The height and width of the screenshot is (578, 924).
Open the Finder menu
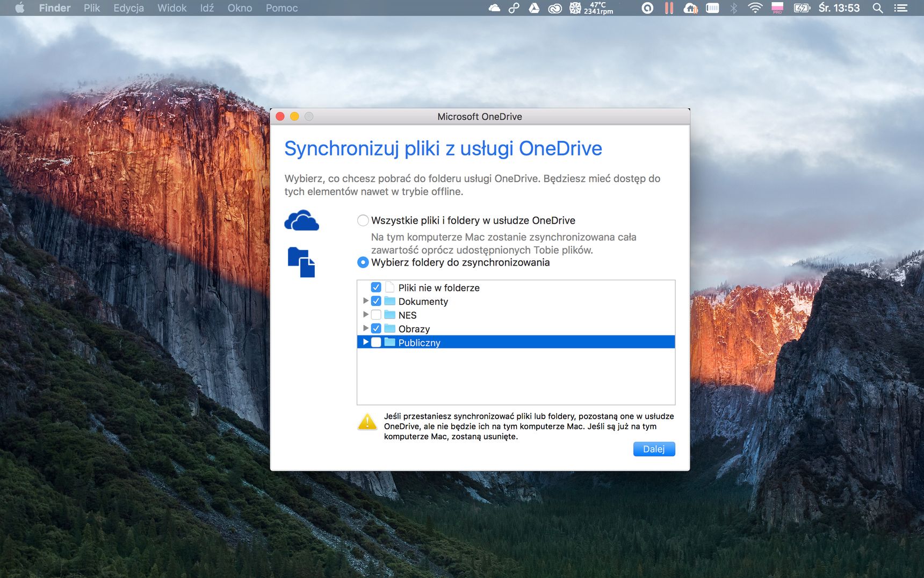point(55,8)
